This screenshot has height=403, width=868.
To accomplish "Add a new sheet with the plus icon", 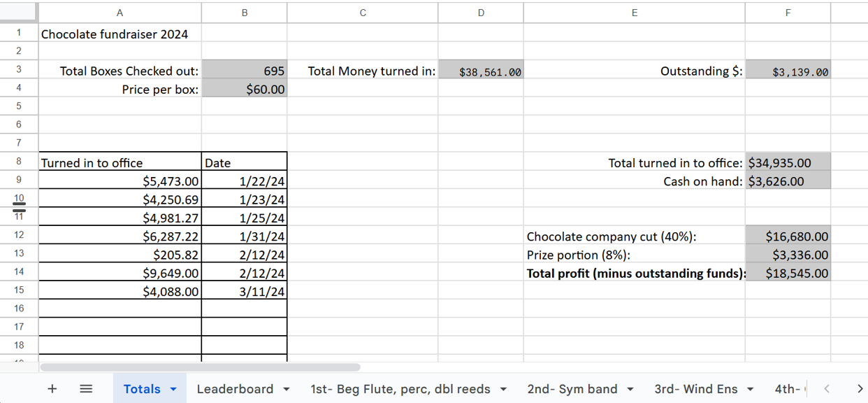I will (x=52, y=388).
